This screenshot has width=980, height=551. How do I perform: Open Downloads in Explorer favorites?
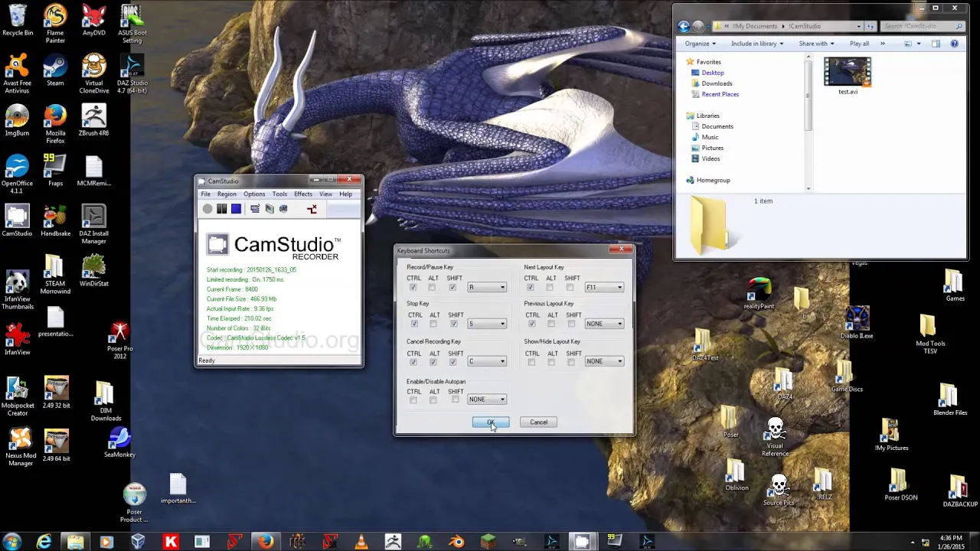(717, 83)
